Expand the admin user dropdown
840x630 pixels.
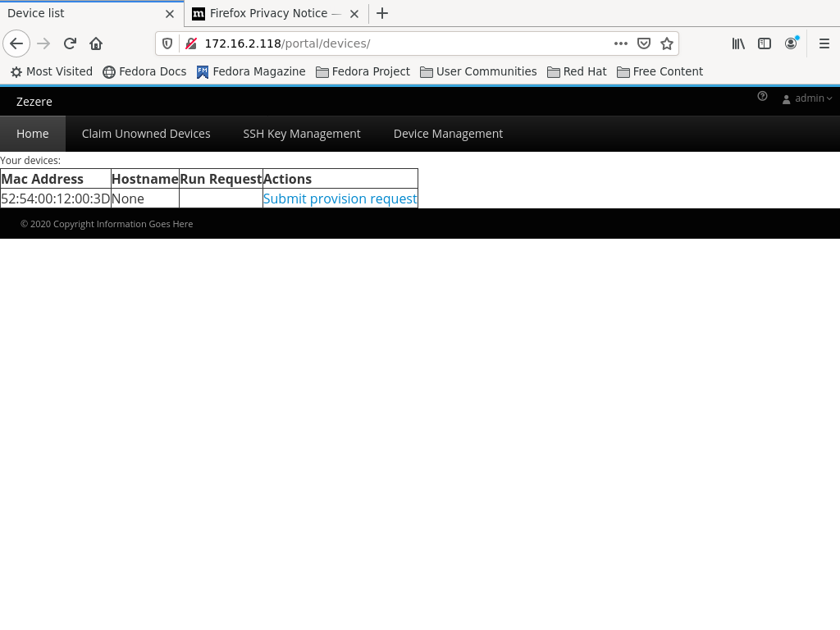(x=807, y=98)
